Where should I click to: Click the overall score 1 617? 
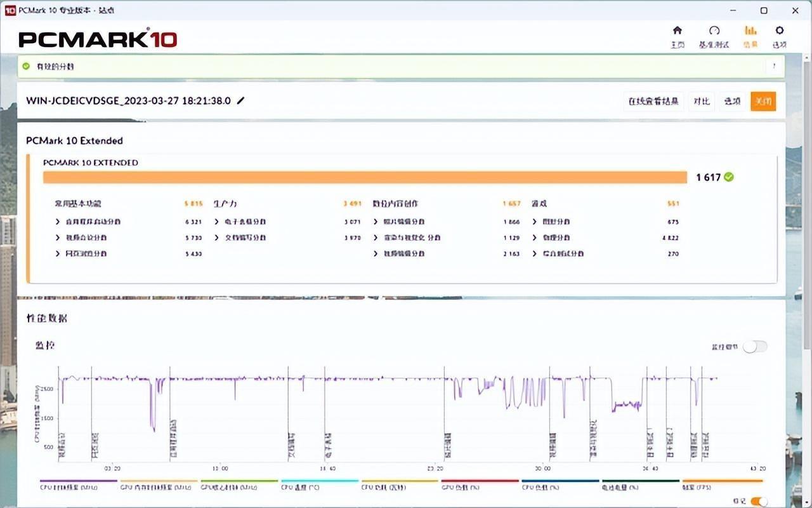[709, 177]
